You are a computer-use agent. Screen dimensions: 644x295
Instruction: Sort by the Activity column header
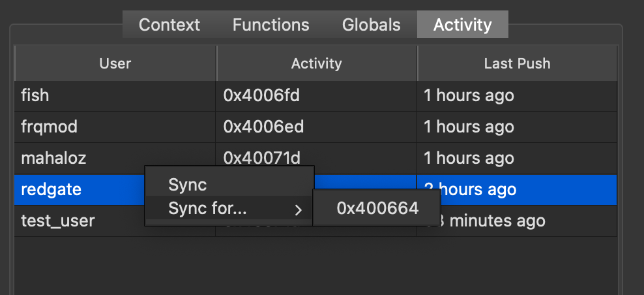(x=316, y=64)
